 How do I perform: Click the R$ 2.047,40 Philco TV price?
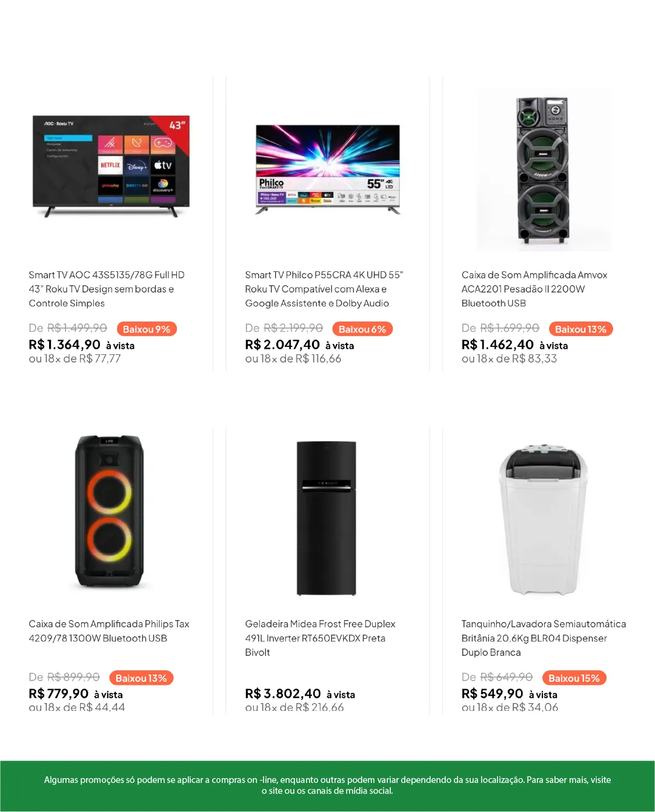coord(282,345)
